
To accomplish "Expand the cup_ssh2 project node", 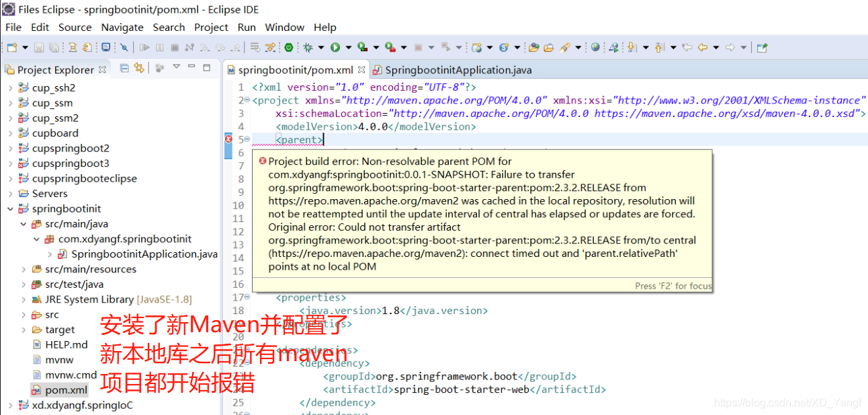I will 10,88.
